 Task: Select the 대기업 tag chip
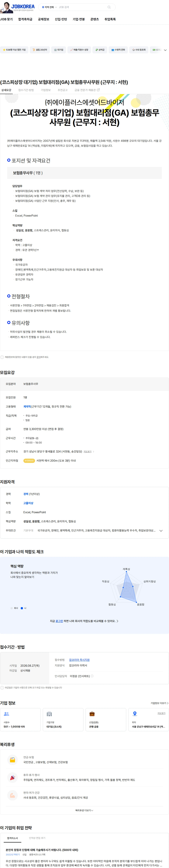(x=59, y=50)
